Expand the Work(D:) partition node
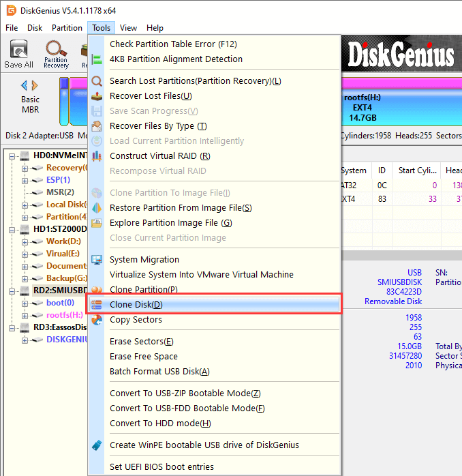Screen dimensions: 462x476 [25, 241]
